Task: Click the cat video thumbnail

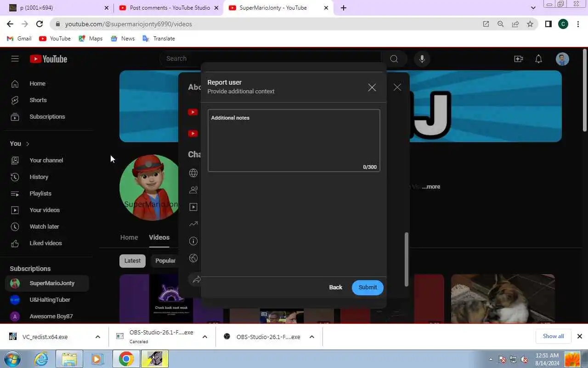Action: click(x=503, y=299)
